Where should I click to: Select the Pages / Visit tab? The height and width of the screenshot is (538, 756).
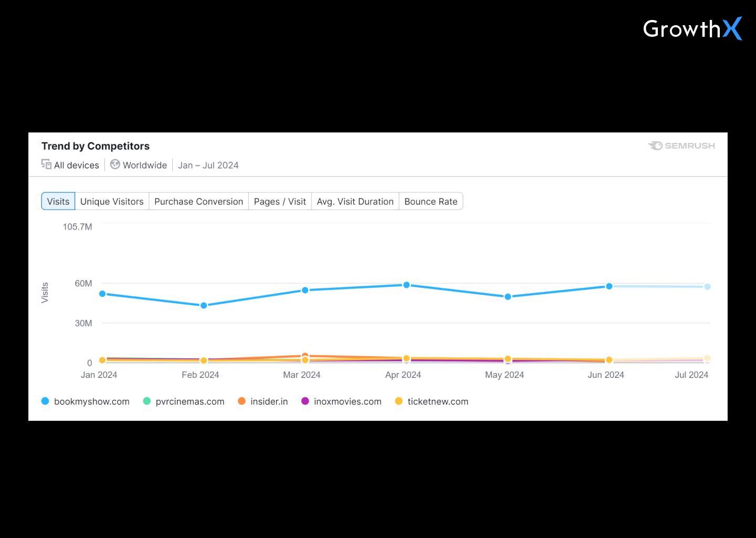pyautogui.click(x=280, y=201)
